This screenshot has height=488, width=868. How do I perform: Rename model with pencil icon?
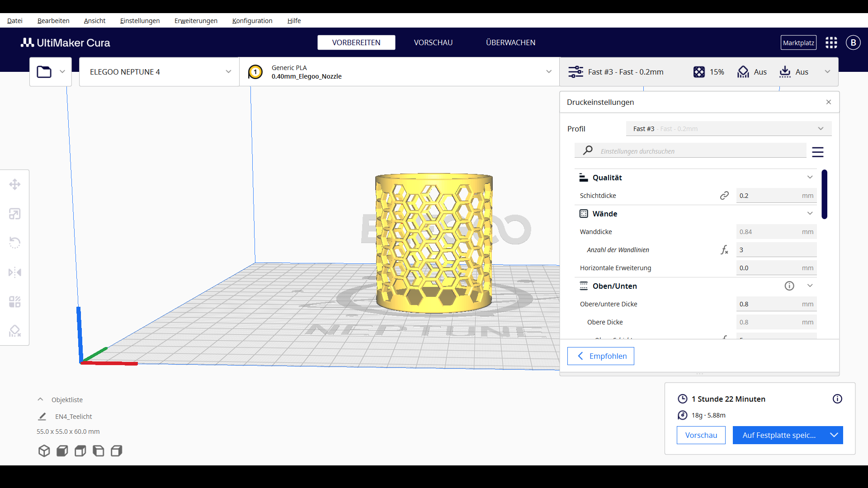[x=42, y=417]
